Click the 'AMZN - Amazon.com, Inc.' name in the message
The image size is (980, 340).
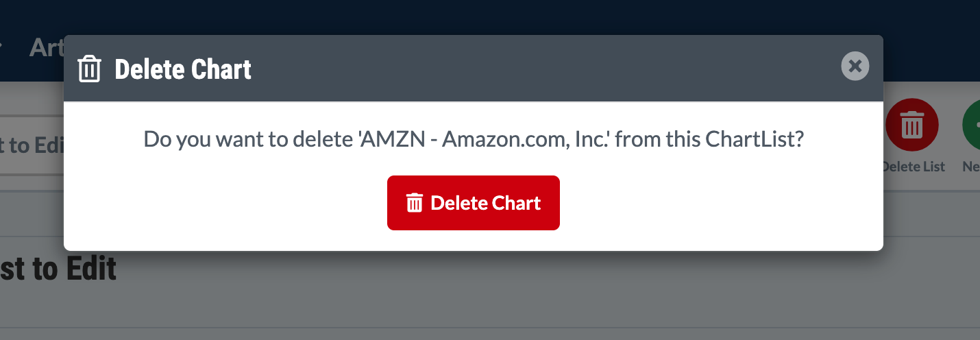click(x=495, y=139)
